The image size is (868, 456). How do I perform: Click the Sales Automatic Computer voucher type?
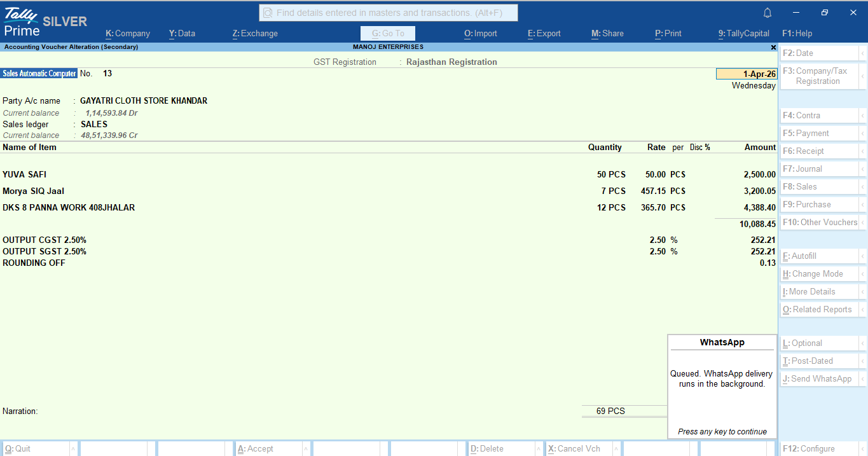pyautogui.click(x=39, y=74)
